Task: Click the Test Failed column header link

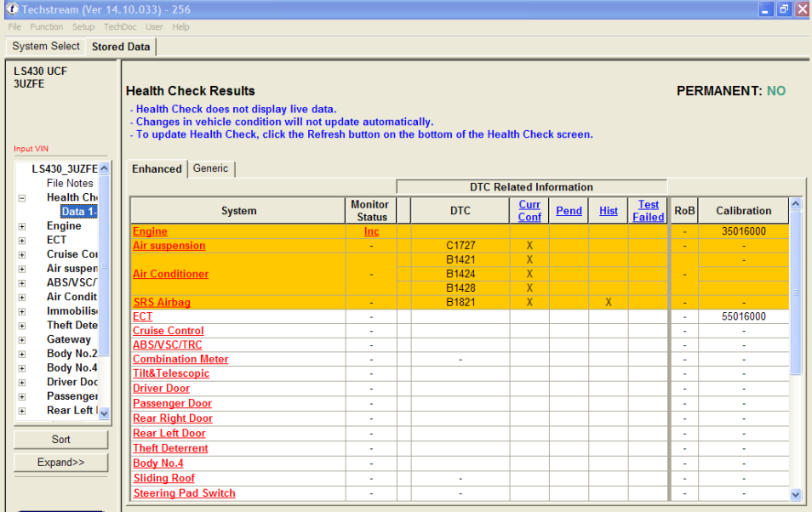Action: coord(648,211)
